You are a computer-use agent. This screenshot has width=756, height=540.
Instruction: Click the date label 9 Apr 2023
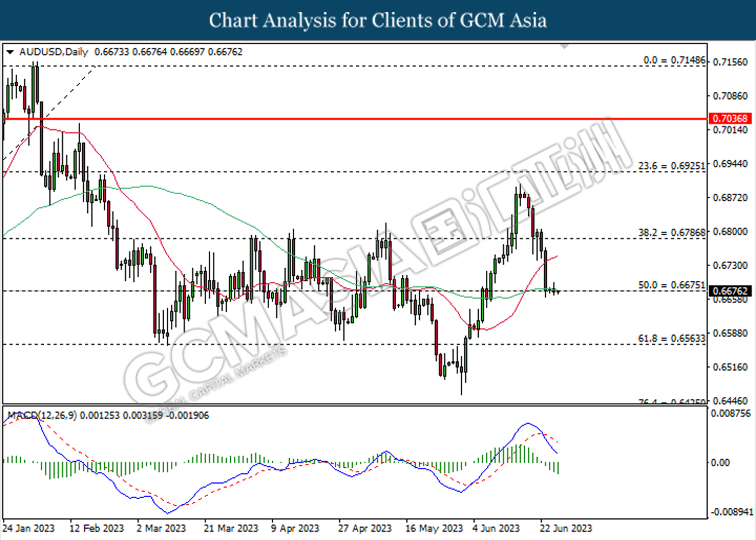(295, 528)
